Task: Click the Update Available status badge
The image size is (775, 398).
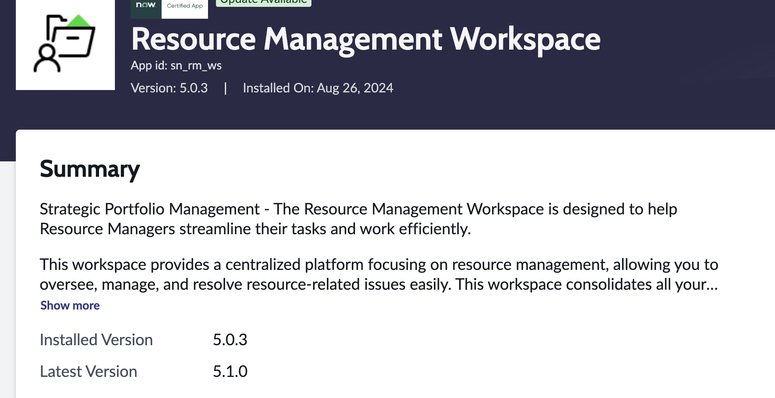Action: [x=263, y=3]
